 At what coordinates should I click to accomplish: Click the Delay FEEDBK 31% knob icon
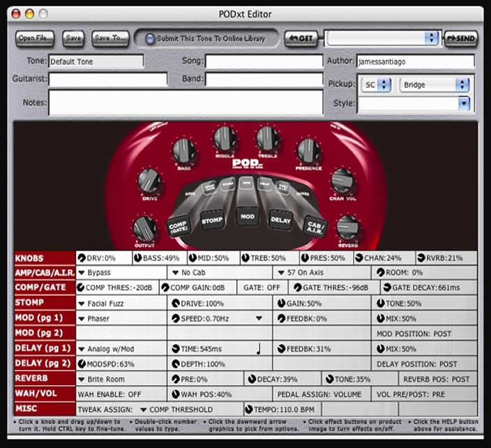(x=282, y=348)
